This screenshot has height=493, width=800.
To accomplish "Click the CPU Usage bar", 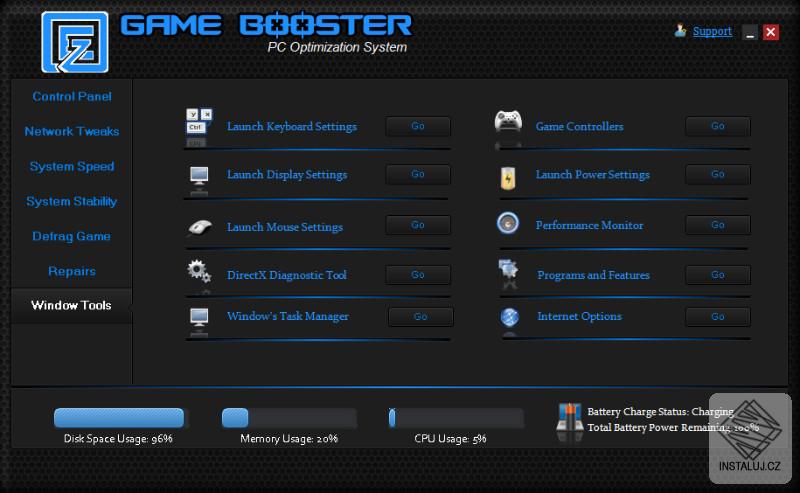I will [x=456, y=417].
